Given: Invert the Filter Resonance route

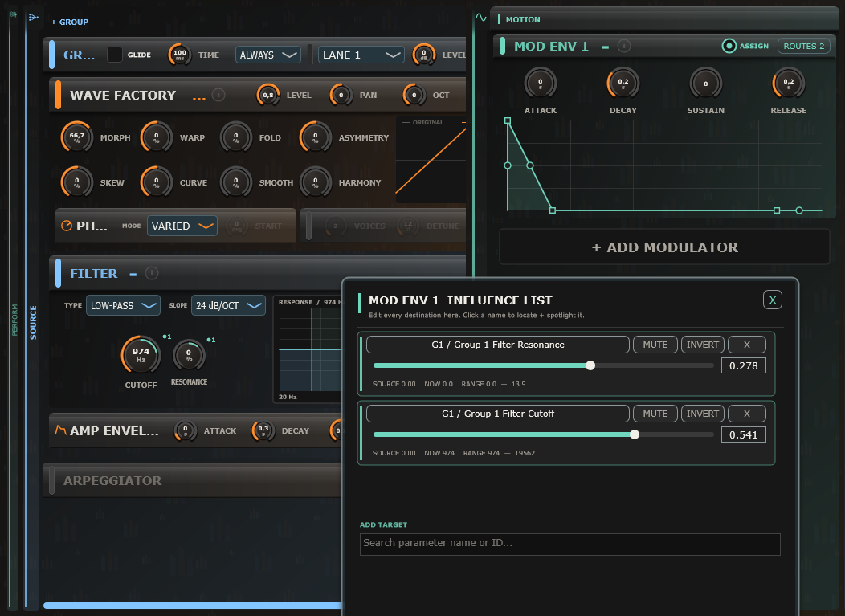Looking at the screenshot, I should point(702,345).
